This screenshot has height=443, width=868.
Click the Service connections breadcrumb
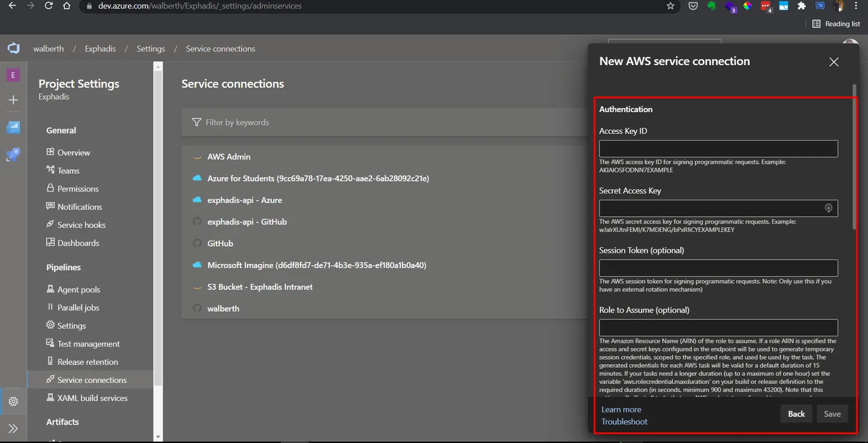pyautogui.click(x=220, y=49)
